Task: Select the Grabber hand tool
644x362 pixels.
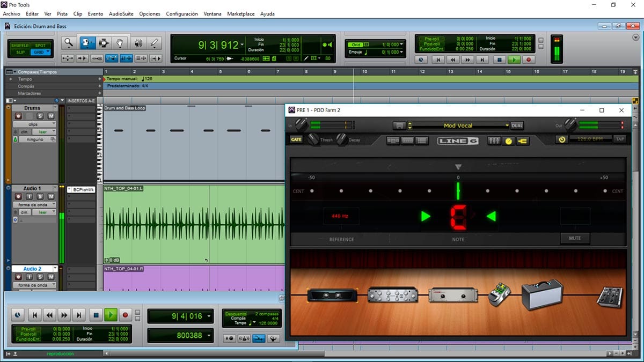Action: click(x=121, y=43)
